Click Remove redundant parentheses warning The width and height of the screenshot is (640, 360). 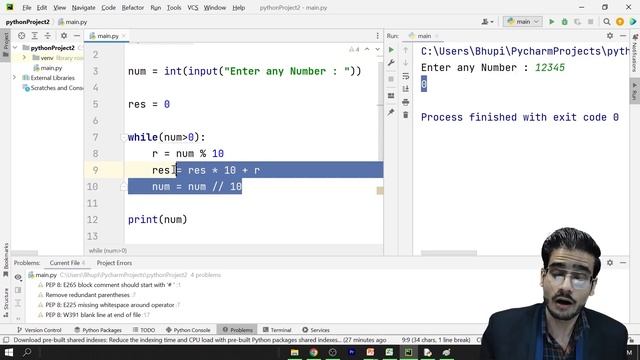click(x=87, y=295)
